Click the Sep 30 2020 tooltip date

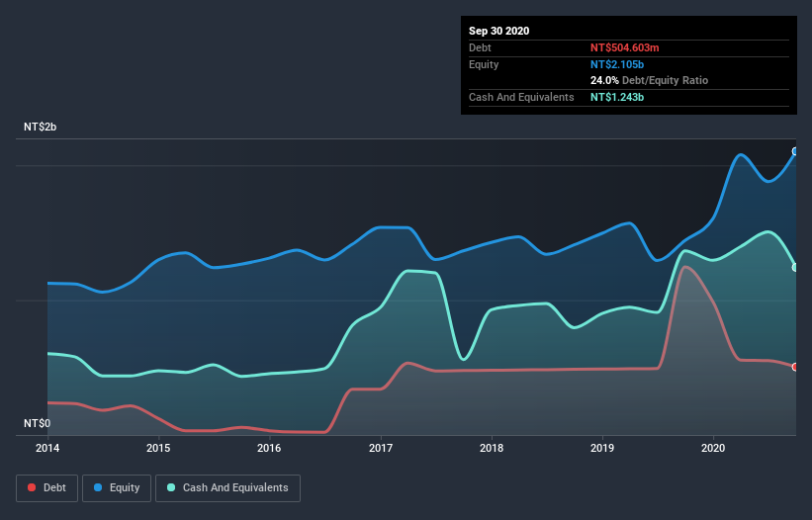coord(499,31)
